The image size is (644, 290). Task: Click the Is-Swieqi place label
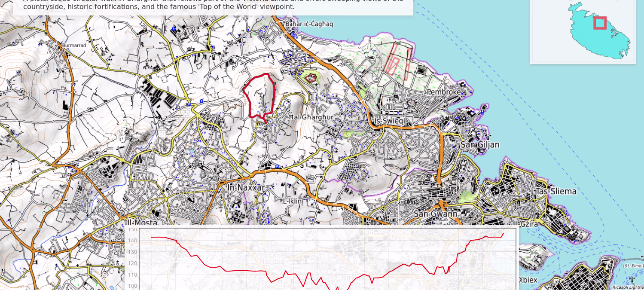tap(388, 121)
